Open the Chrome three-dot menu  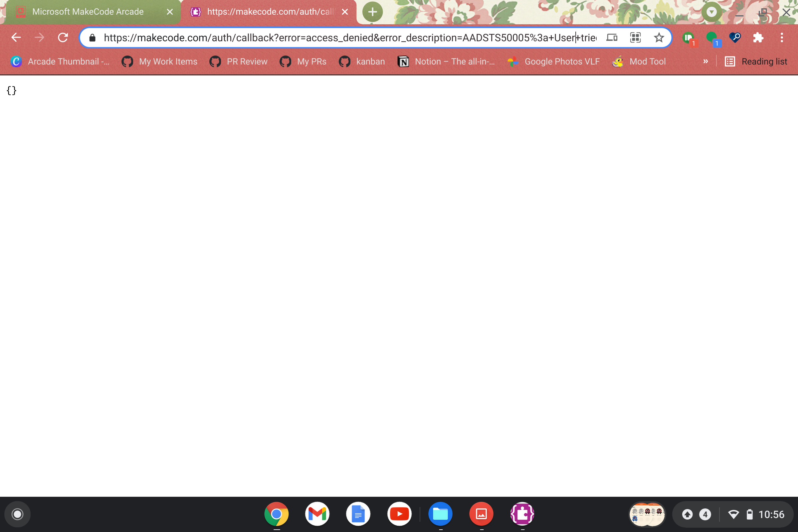[782, 37]
